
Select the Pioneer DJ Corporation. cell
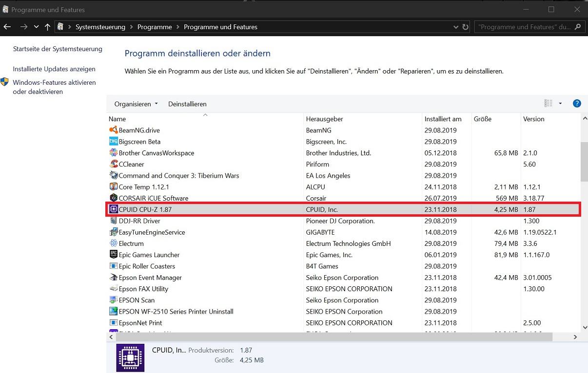coord(340,221)
